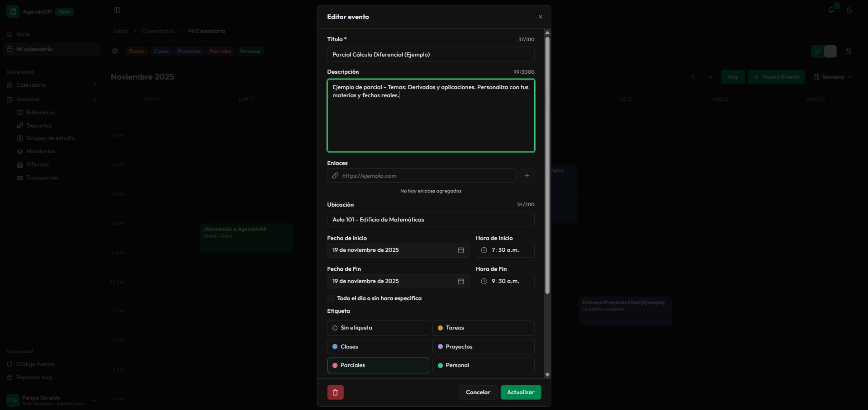Click Calendarios breadcrumb
The width and height of the screenshot is (868, 410).
tap(158, 31)
